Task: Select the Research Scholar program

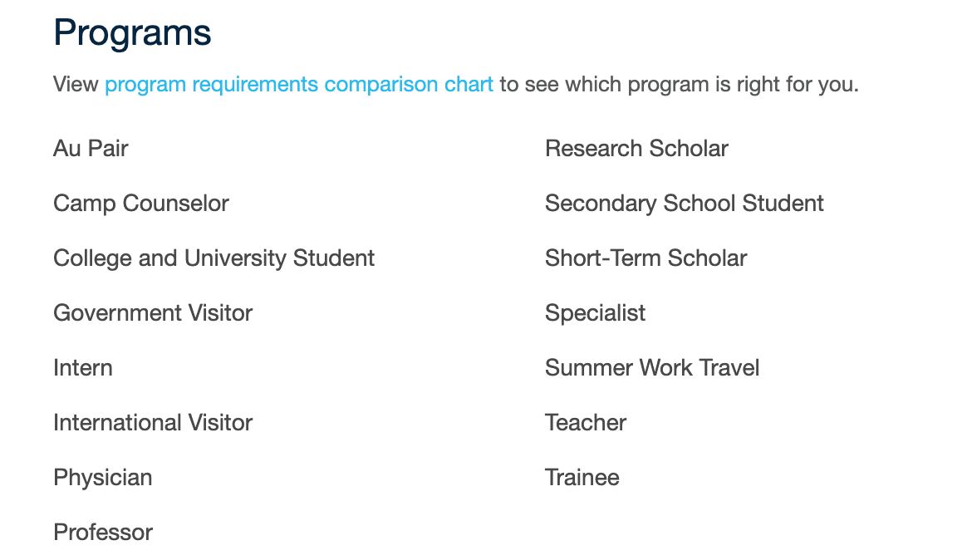Action: point(636,149)
